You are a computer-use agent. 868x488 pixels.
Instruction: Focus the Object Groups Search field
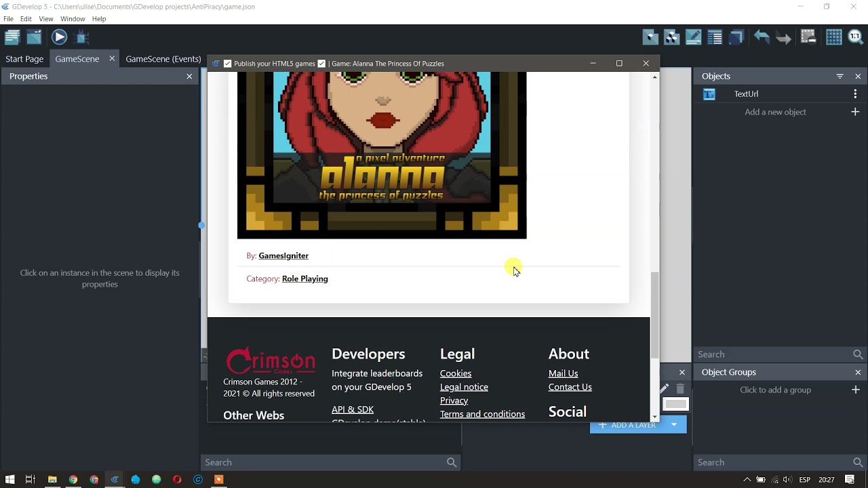click(x=773, y=462)
